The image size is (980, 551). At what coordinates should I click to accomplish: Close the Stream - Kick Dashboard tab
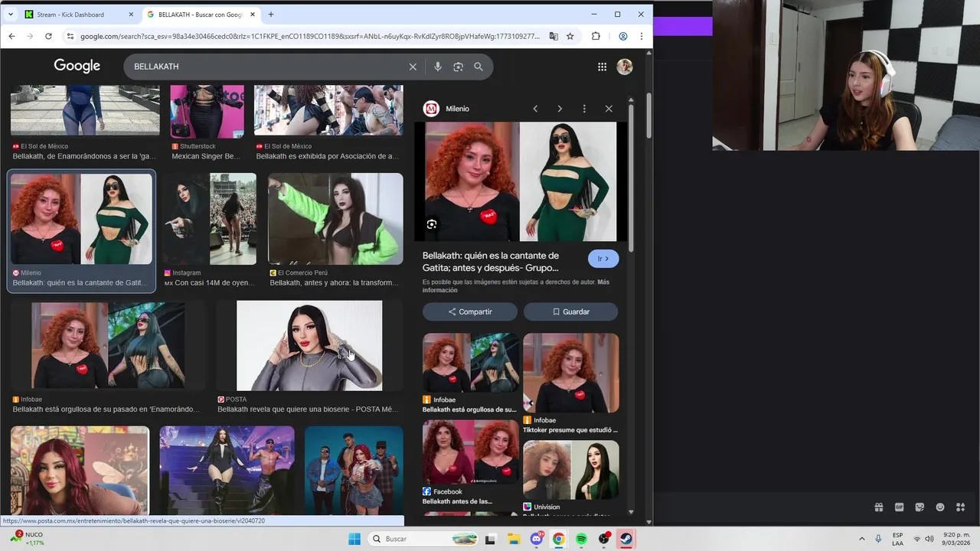click(131, 15)
